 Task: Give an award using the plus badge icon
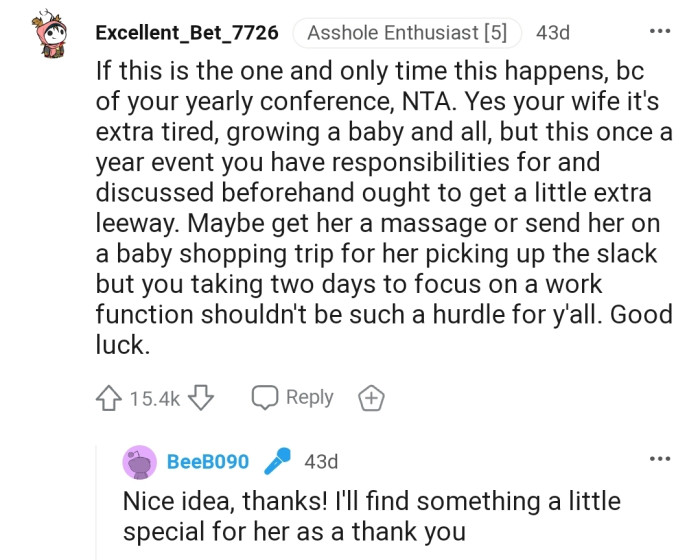coord(371,398)
